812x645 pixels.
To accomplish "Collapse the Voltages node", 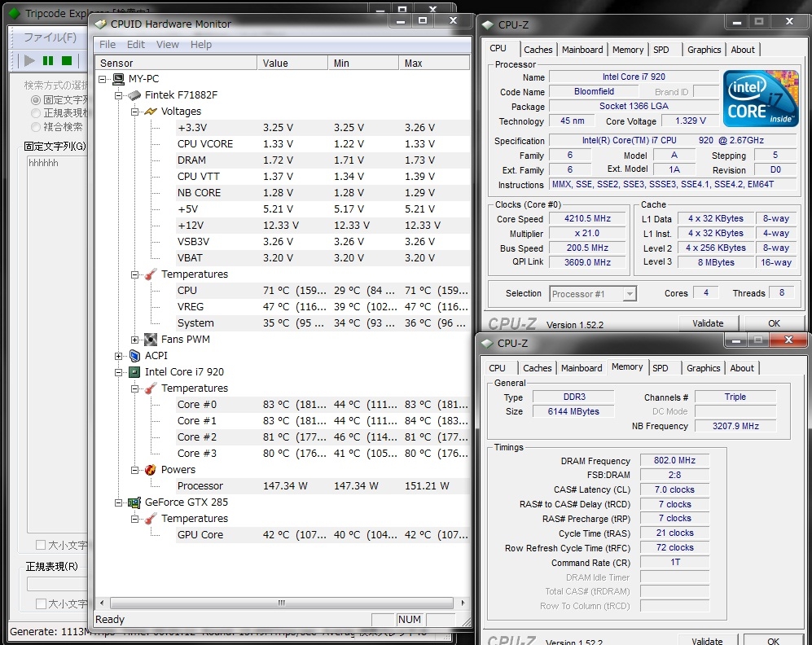I will 134,112.
